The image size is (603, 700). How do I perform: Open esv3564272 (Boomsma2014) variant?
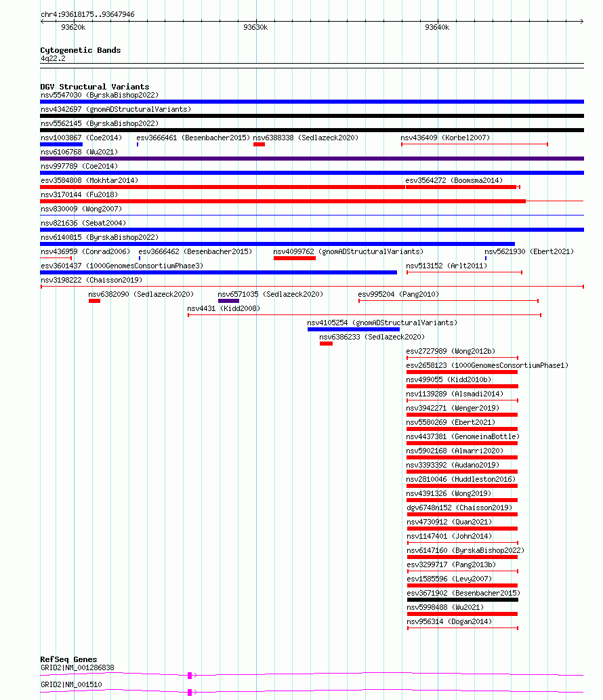point(454,181)
